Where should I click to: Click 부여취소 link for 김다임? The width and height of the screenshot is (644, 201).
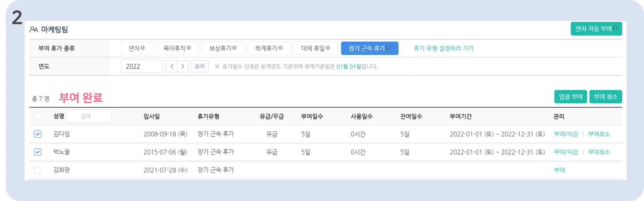tap(599, 134)
